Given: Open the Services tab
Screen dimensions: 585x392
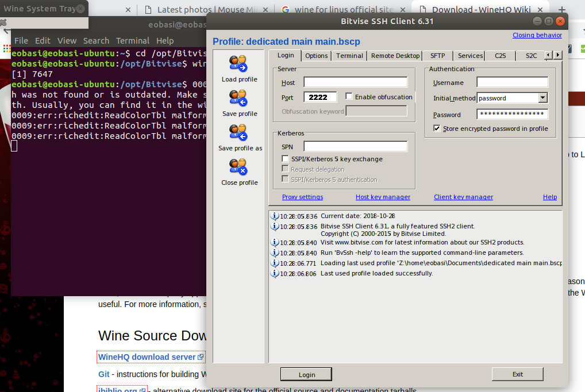Looking at the screenshot, I should (470, 56).
